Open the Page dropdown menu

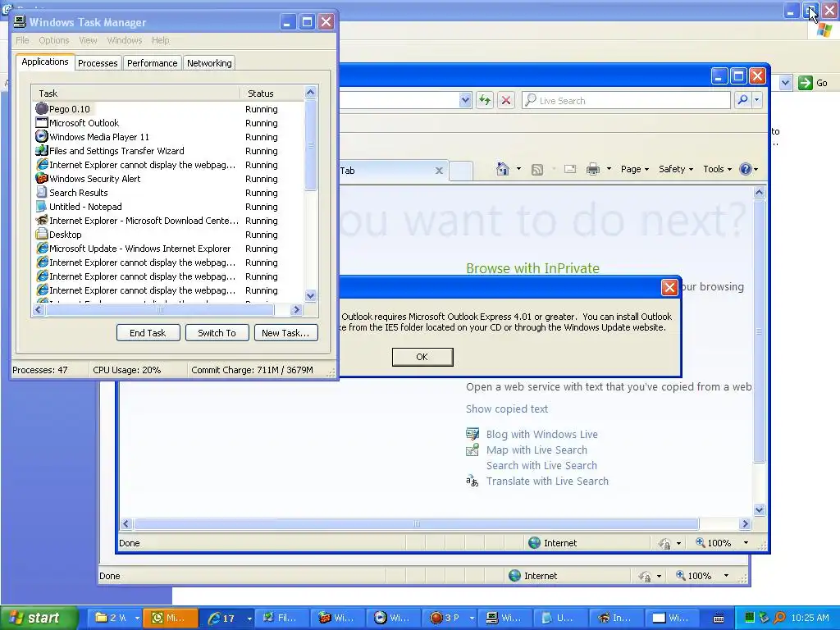click(635, 169)
